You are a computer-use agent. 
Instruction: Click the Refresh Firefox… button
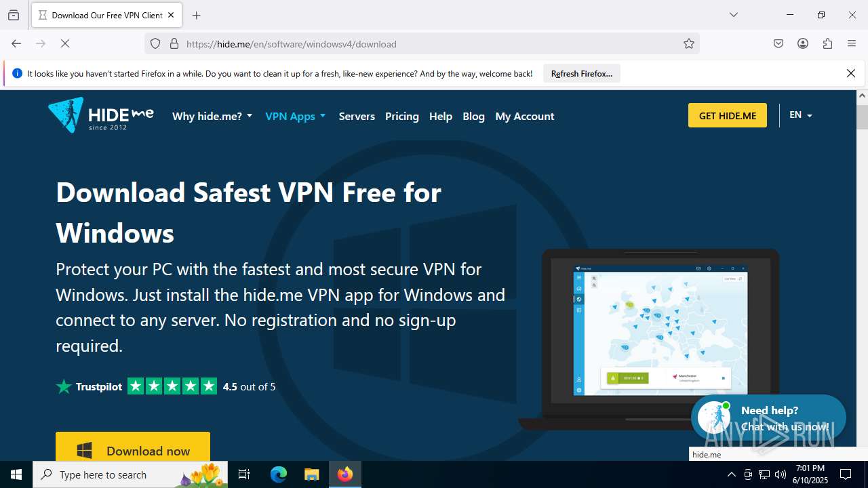(x=582, y=74)
